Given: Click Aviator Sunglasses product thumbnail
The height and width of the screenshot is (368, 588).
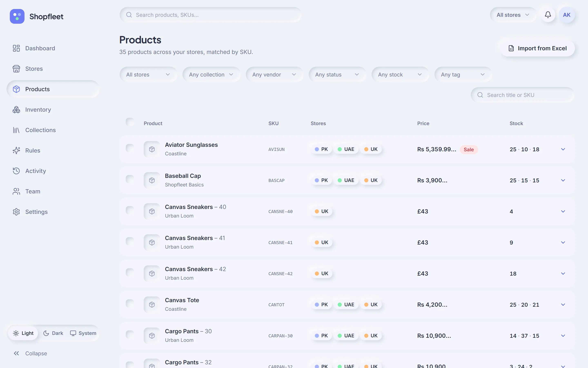Looking at the screenshot, I should tap(152, 149).
